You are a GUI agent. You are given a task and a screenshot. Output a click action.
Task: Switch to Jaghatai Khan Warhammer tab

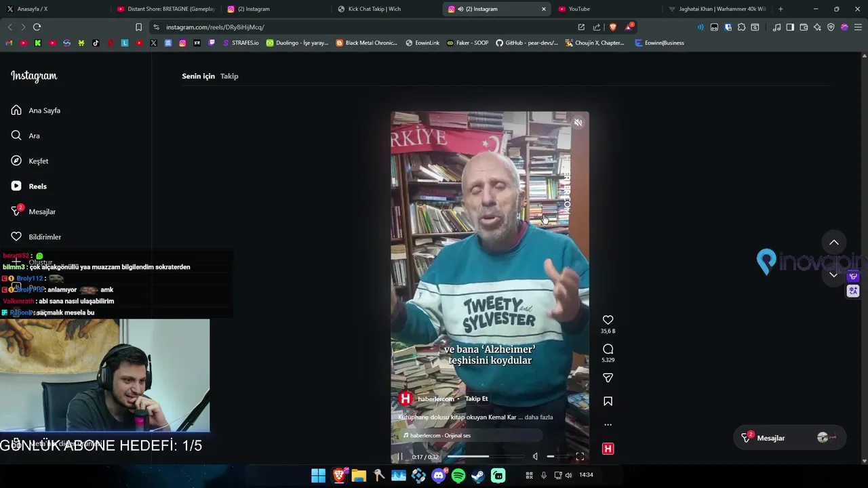click(716, 9)
